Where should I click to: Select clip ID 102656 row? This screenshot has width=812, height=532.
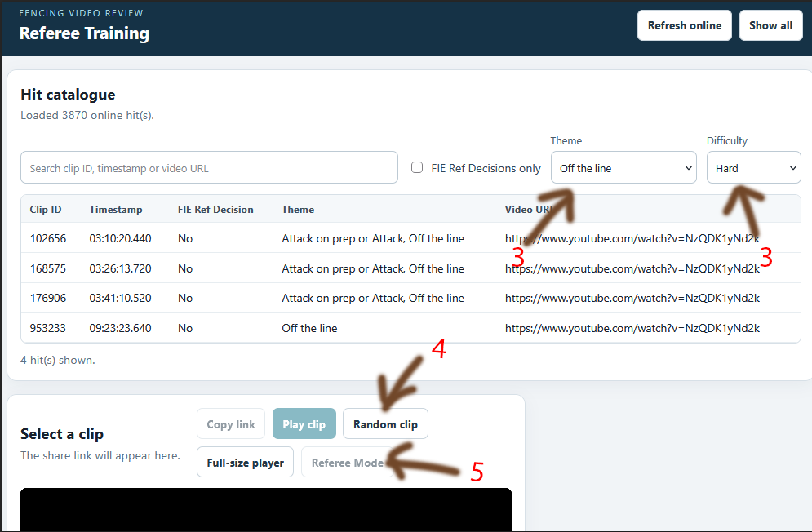coord(410,238)
